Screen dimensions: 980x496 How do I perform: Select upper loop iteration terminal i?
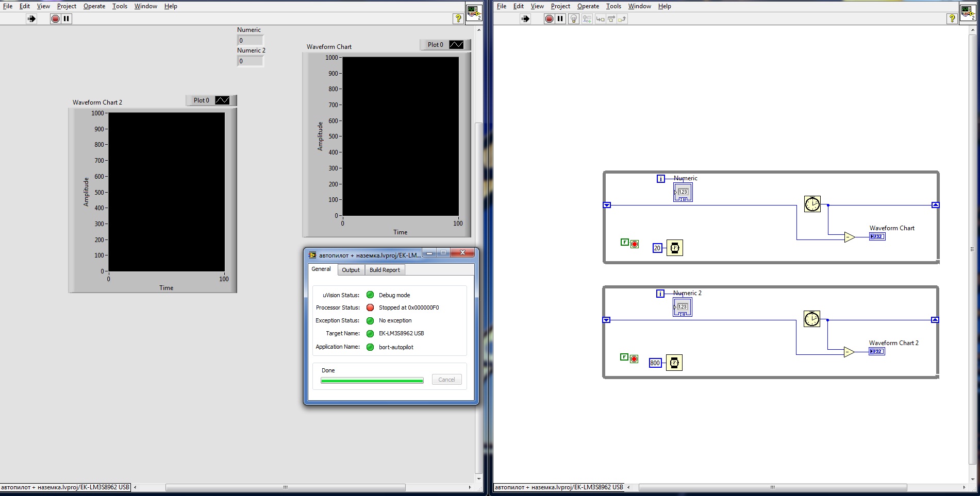pyautogui.click(x=661, y=179)
